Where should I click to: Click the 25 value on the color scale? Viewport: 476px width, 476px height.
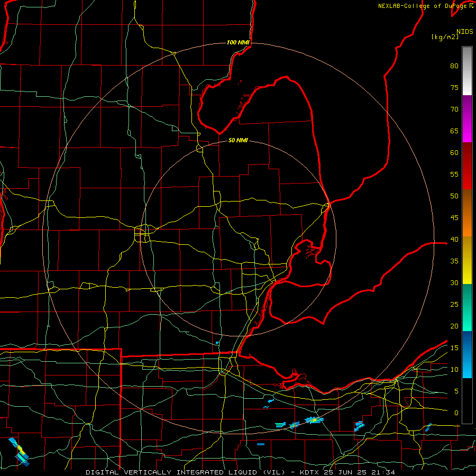point(454,305)
